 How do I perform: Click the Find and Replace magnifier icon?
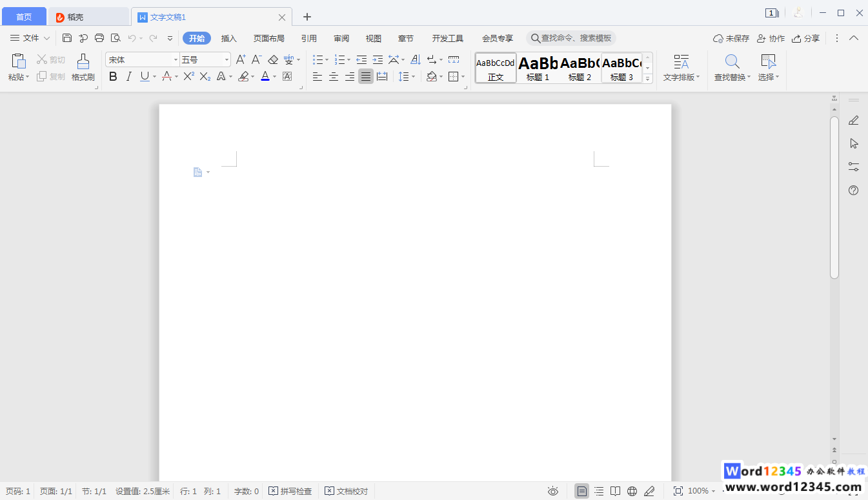(732, 61)
